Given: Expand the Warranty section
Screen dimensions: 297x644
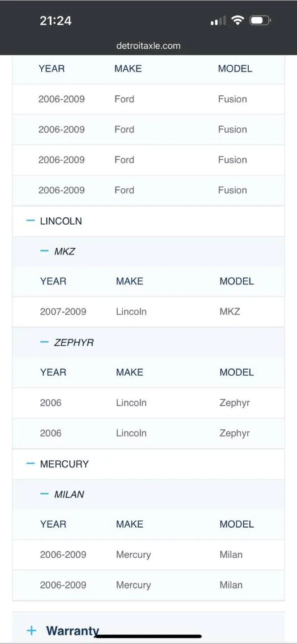Looking at the screenshot, I should click(x=73, y=631).
